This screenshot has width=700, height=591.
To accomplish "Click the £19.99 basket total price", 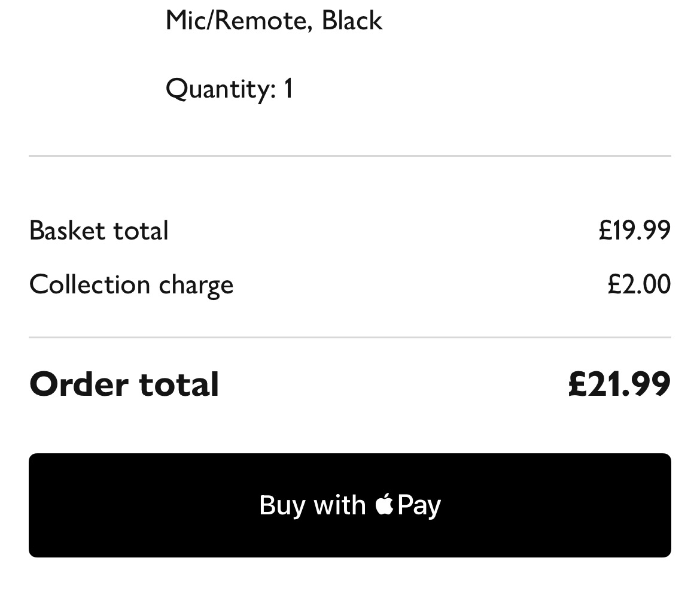I will coord(634,230).
